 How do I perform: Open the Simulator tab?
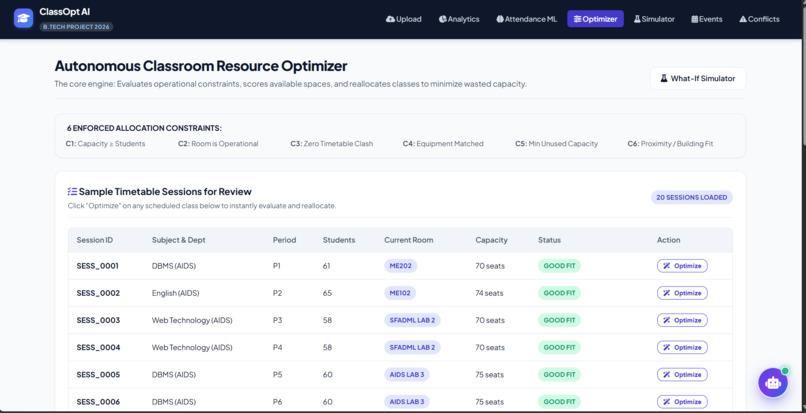coord(654,19)
